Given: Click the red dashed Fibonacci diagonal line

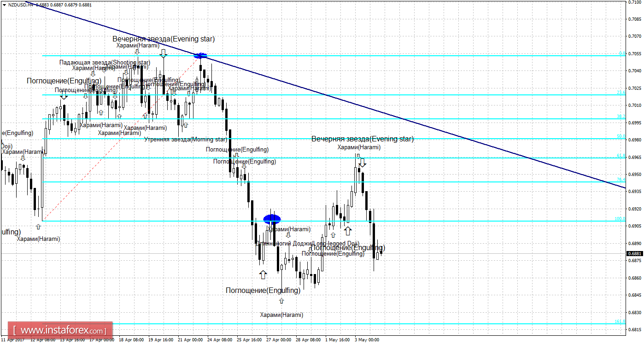Looking at the screenshot, I should [121, 138].
